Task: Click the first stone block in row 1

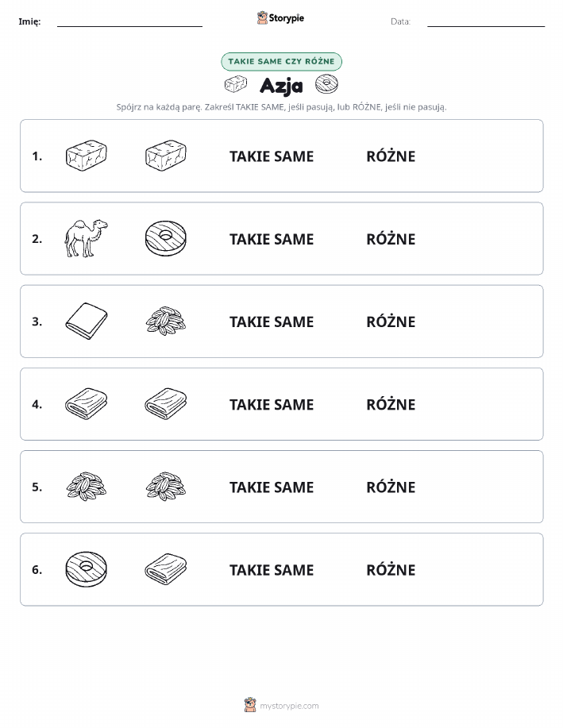Action: click(x=86, y=156)
